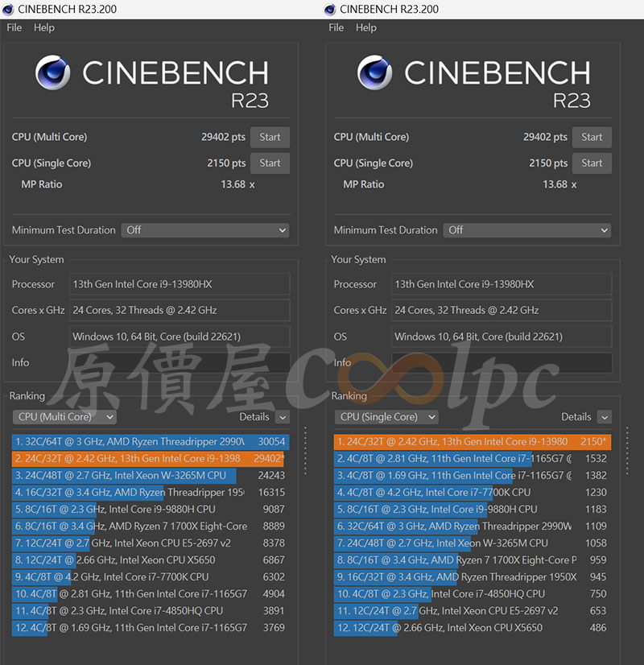Open Minimum Test Duration dropdown in left window
644x665 pixels.
205,230
